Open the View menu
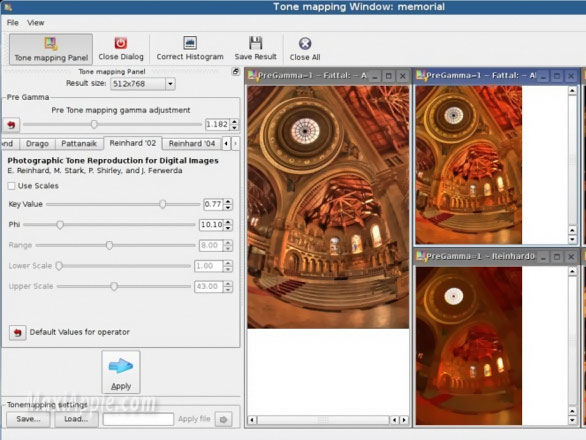Image resolution: width=586 pixels, height=440 pixels. point(36,23)
